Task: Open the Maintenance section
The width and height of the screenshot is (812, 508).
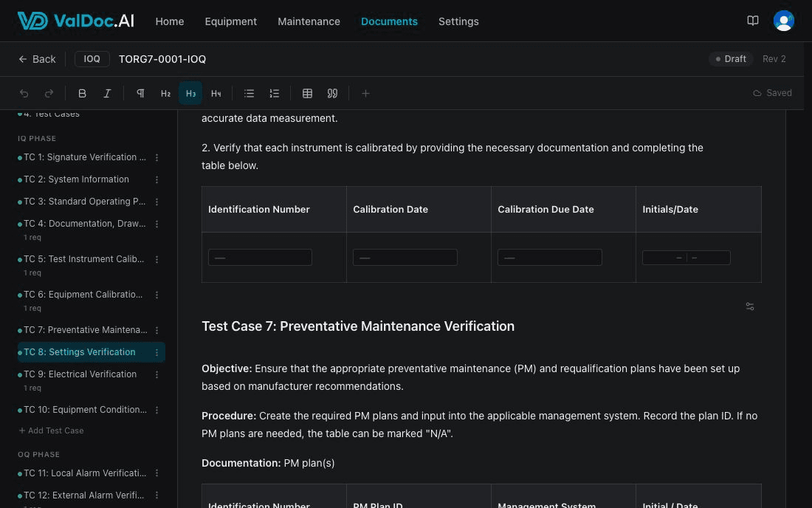Action: (x=309, y=21)
